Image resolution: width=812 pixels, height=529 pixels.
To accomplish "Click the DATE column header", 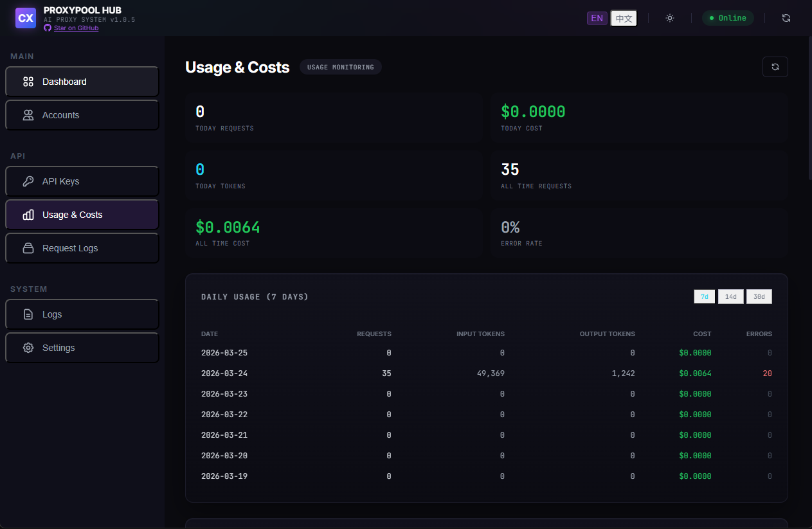I will (x=210, y=334).
